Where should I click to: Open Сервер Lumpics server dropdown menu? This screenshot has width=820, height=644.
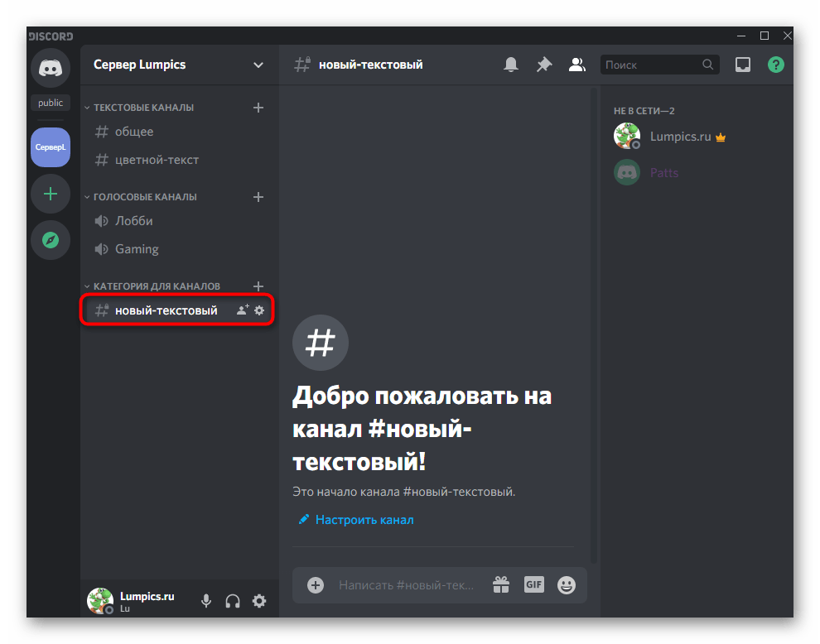258,65
